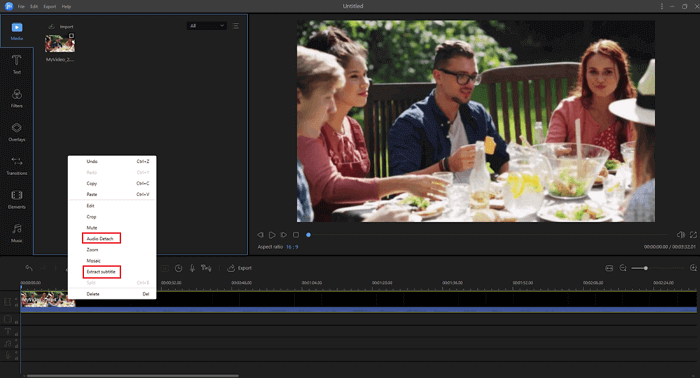Open the title bar more options icon

(x=662, y=6)
